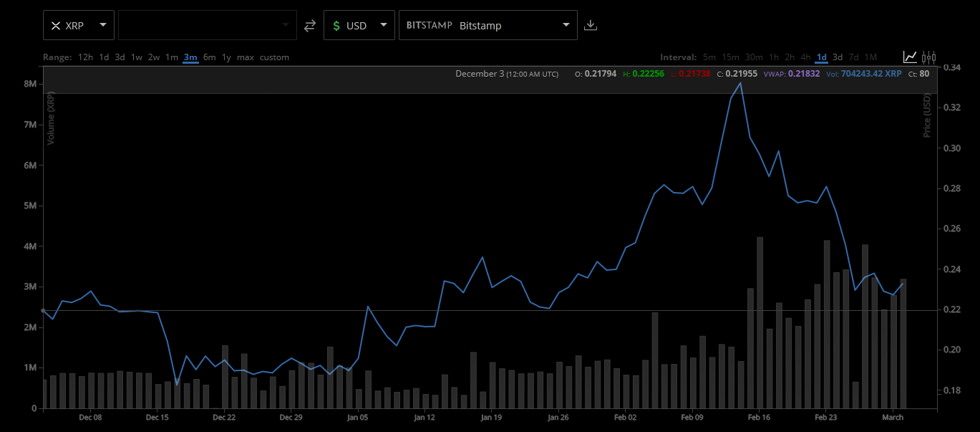980x432 pixels.
Task: Select the 1y range option
Action: [x=226, y=57]
